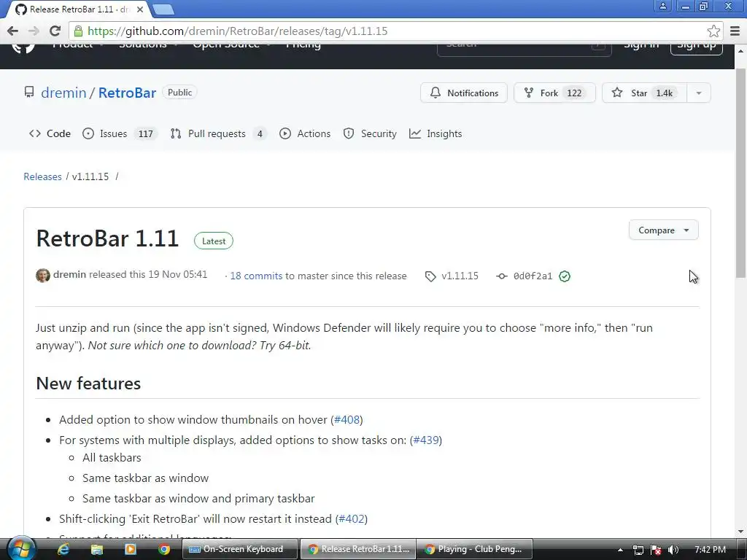The width and height of the screenshot is (747, 560).
Task: Fork the repository
Action: pos(554,93)
